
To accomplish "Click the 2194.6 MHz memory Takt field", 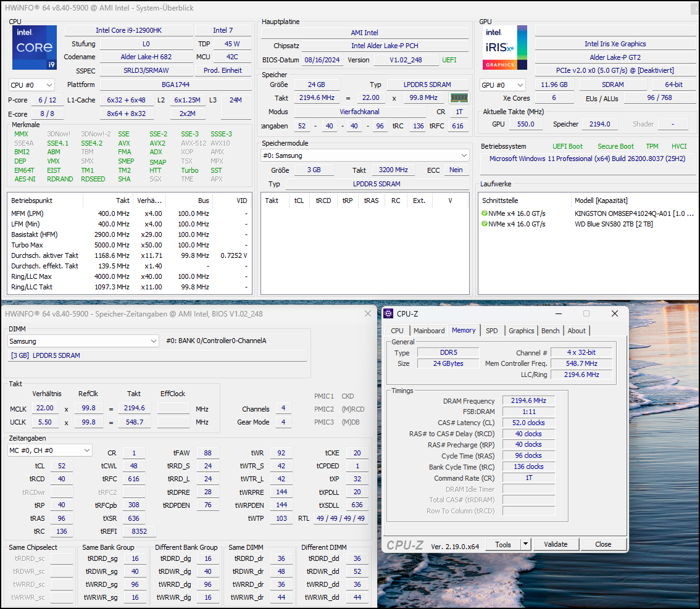I will (x=317, y=97).
